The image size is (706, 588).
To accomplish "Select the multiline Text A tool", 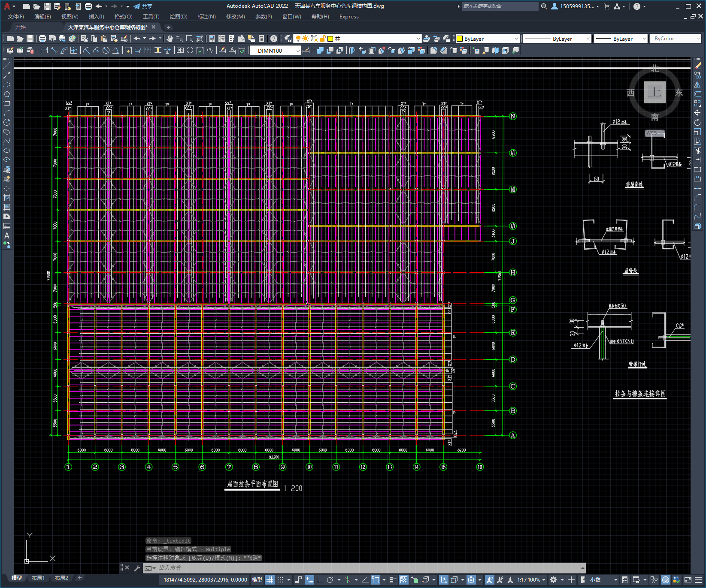I will click(7, 235).
